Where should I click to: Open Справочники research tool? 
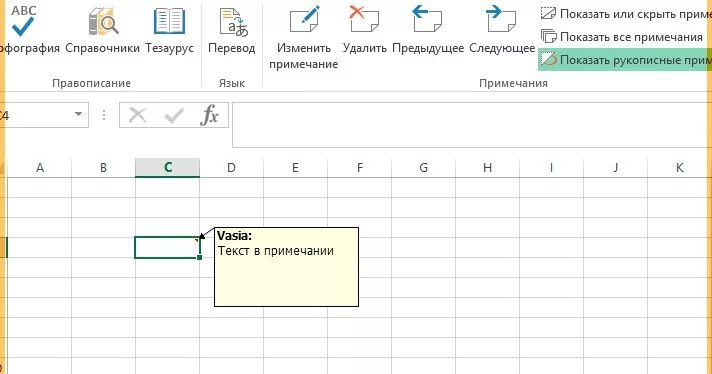pyautogui.click(x=103, y=30)
